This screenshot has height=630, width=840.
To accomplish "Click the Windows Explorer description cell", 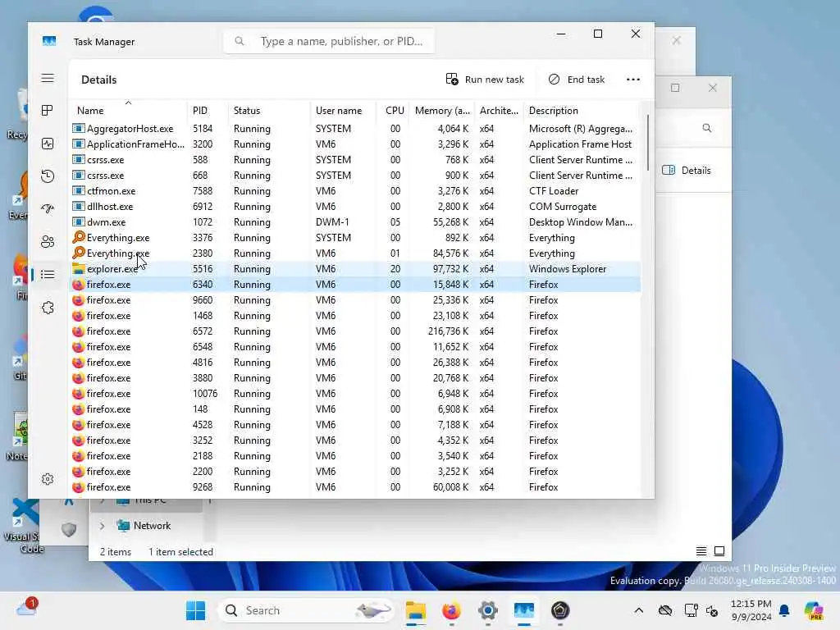I will pos(568,269).
